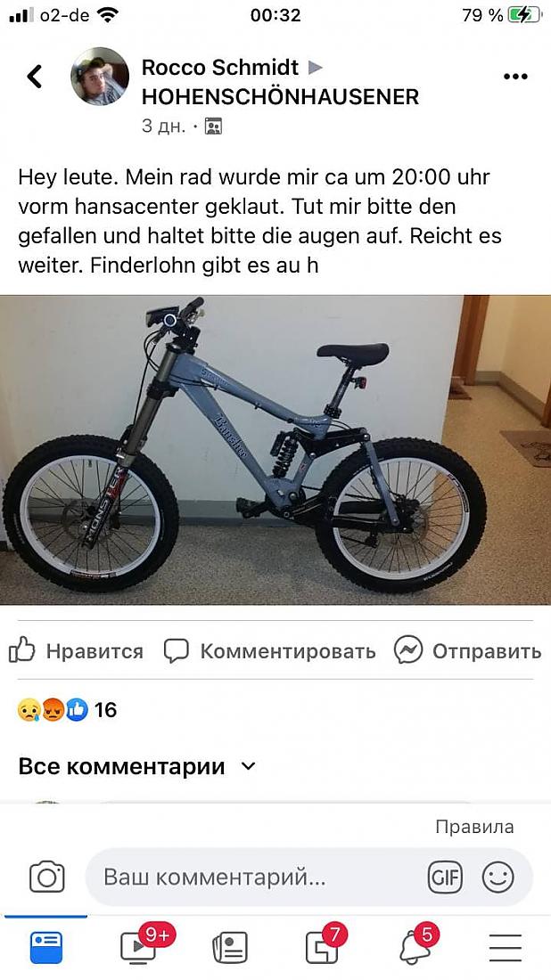Open the three-dots post options menu
Viewport: 551px width, 980px height.
[515, 77]
